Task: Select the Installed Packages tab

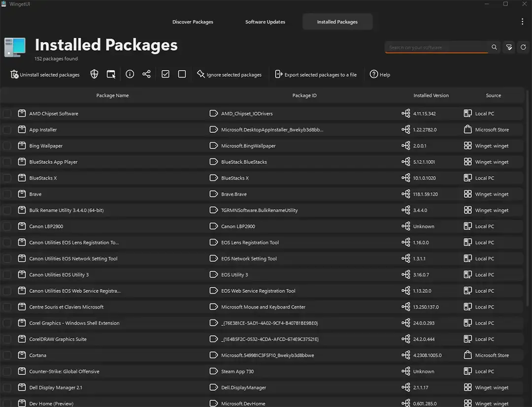Action: pyautogui.click(x=337, y=22)
